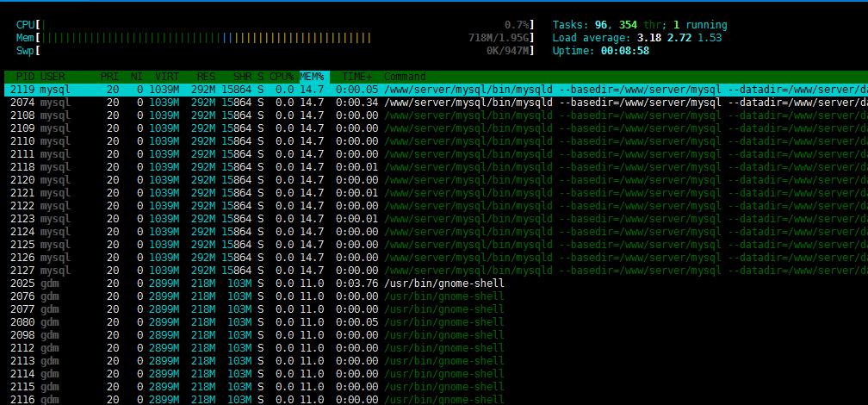
Task: Click the Command column header
Action: (405, 77)
